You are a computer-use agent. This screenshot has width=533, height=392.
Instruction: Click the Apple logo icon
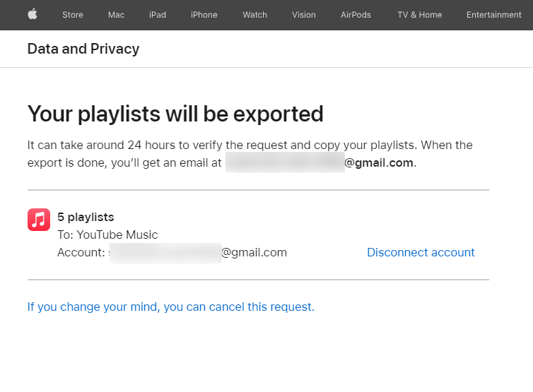(33, 14)
